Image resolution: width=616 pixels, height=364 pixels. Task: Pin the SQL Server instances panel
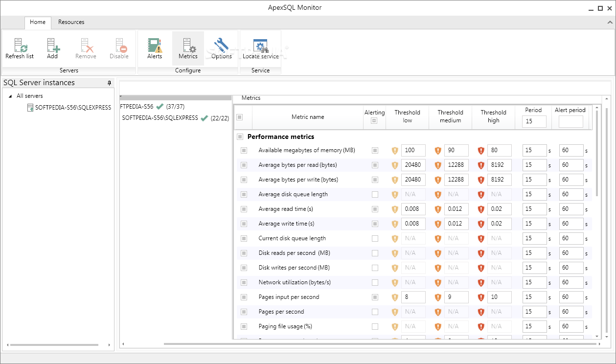(x=110, y=83)
